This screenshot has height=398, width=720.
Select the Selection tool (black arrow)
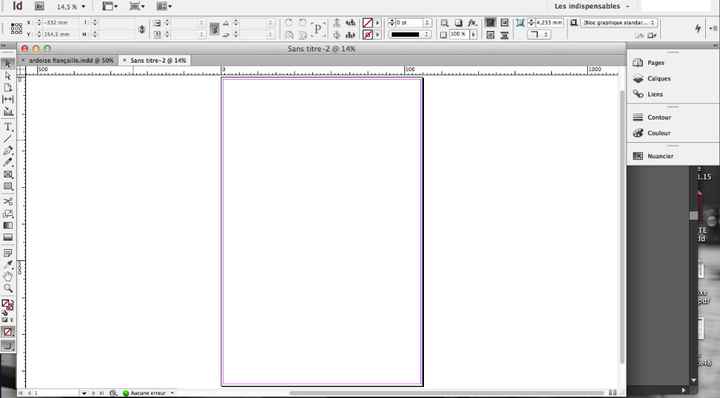point(8,64)
